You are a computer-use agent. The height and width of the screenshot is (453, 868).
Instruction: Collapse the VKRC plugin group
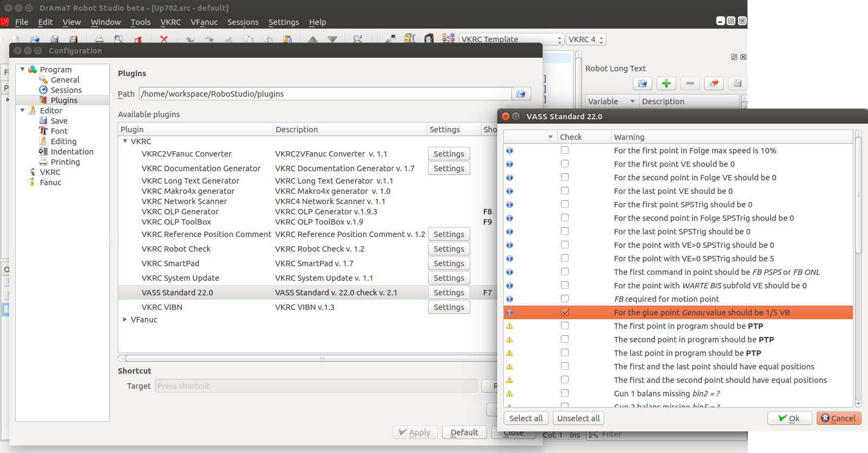pyautogui.click(x=125, y=141)
